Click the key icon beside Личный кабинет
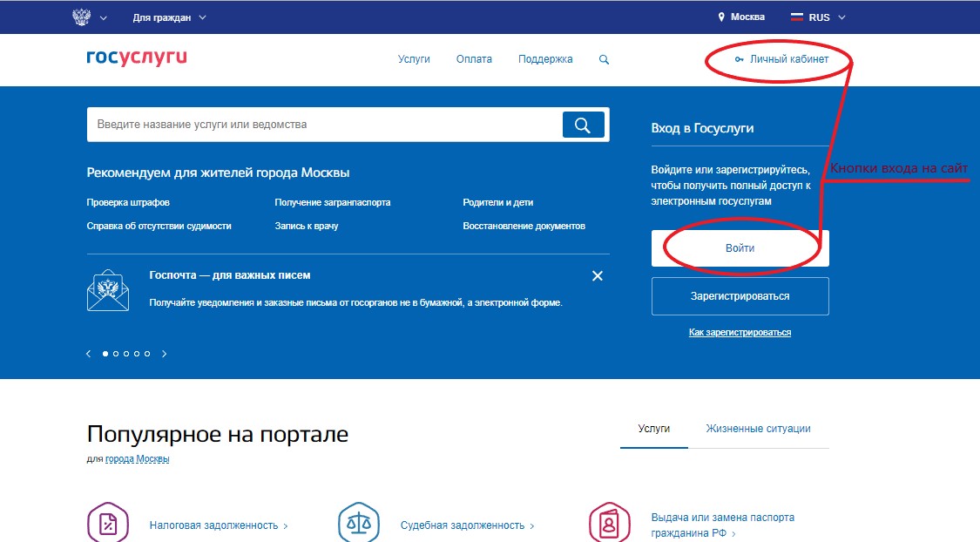The width and height of the screenshot is (980, 542). pyautogui.click(x=740, y=59)
